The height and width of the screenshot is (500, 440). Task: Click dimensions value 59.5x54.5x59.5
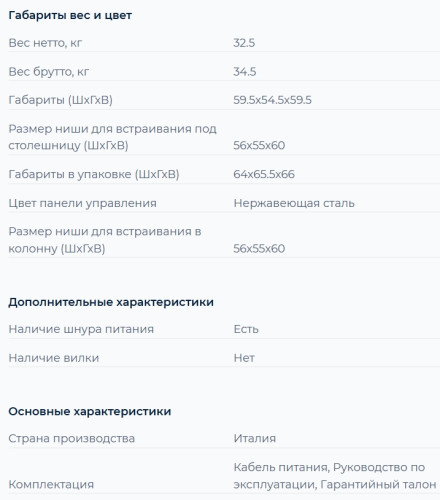point(272,100)
